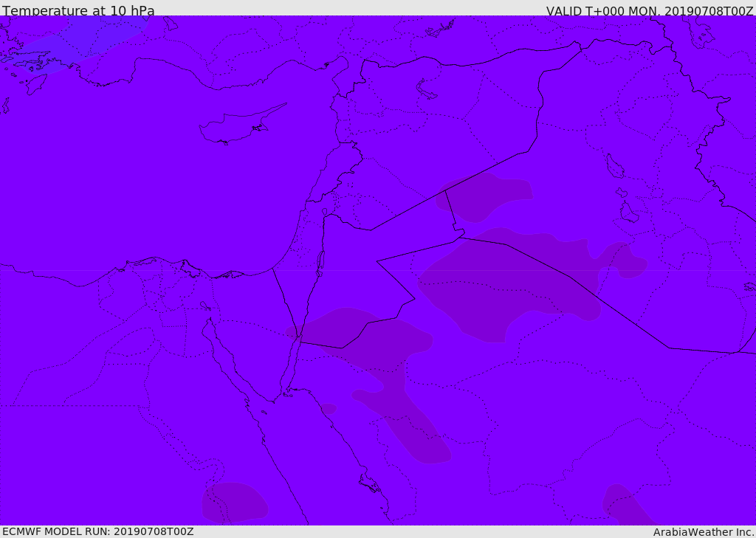This screenshot has height=538, width=756.
Task: Click the 'ECMWF MODEL RUN: 20190708T00Z' footer text
Action: pyautogui.click(x=98, y=531)
